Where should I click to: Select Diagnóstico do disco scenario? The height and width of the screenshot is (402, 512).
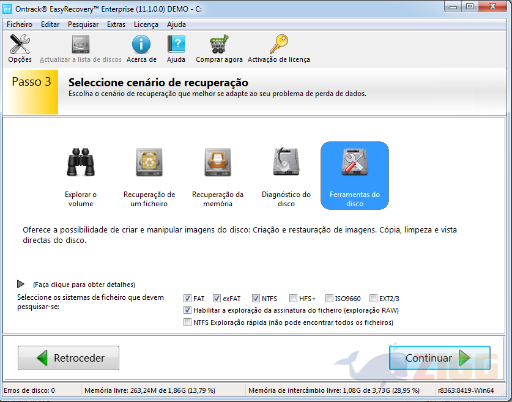pyautogui.click(x=286, y=176)
